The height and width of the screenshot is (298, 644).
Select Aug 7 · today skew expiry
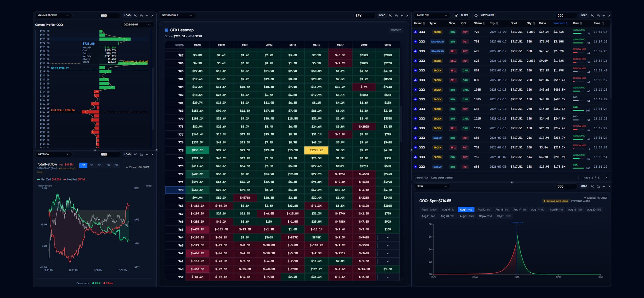(x=429, y=210)
